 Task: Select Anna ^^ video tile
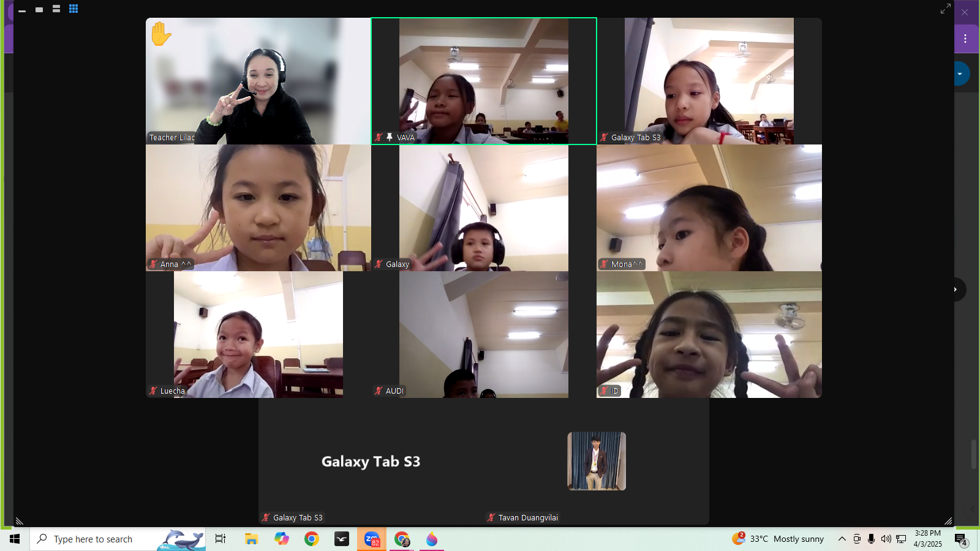pyautogui.click(x=258, y=208)
